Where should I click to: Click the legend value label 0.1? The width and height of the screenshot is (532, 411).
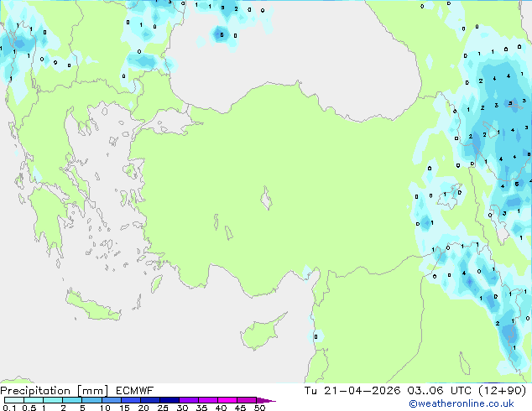[x=9, y=408]
